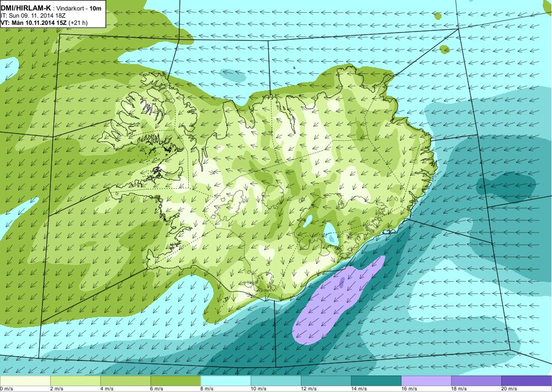Click the DMI/HIRLAM-K model title
The width and height of the screenshot is (552, 392).
(x=26, y=8)
